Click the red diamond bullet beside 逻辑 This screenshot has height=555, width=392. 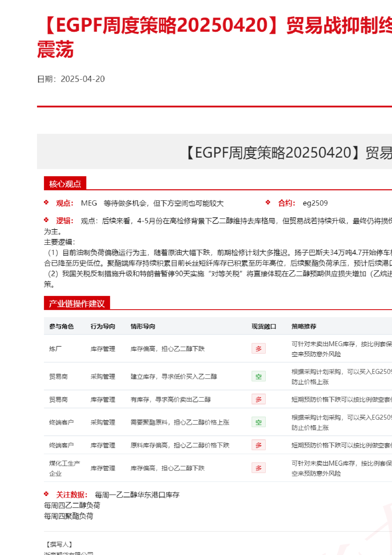(x=46, y=220)
